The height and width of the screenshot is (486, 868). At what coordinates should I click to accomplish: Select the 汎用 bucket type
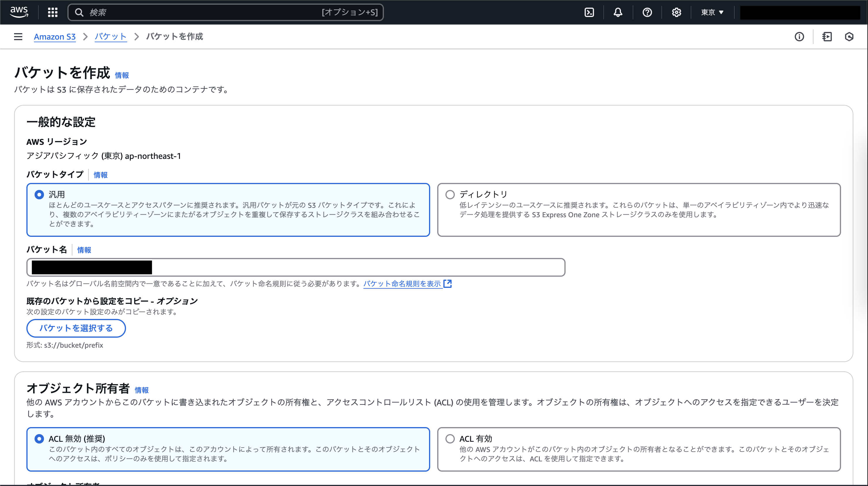point(228,210)
